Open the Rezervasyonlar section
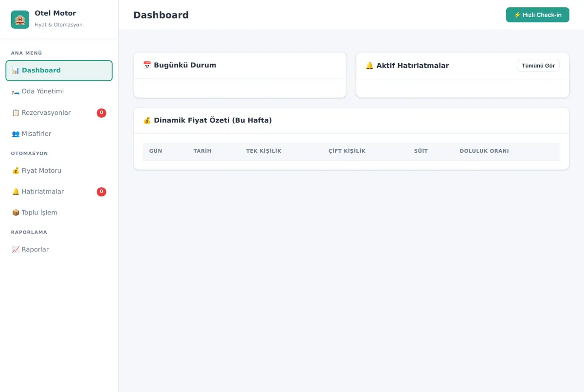The image size is (584, 392). (59, 113)
